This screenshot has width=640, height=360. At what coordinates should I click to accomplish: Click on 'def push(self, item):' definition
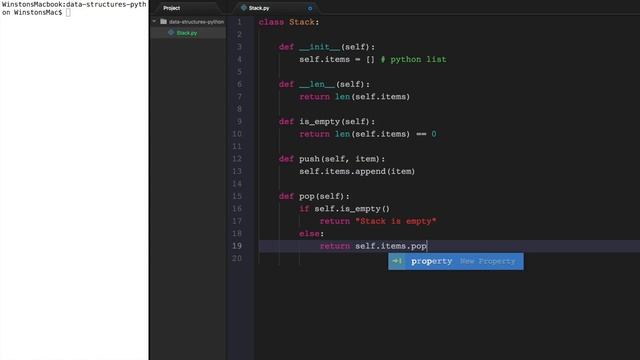(x=332, y=159)
